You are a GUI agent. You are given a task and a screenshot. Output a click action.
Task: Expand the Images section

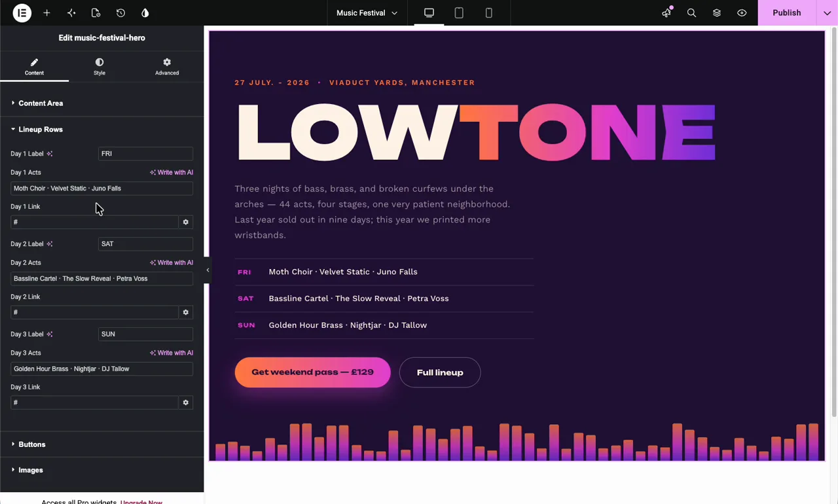tap(101, 470)
